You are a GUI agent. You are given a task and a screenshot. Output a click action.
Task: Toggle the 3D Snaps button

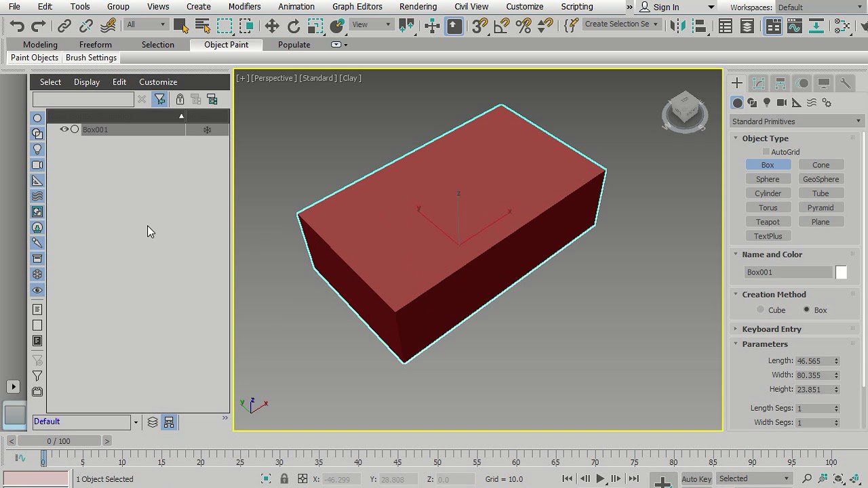point(480,26)
